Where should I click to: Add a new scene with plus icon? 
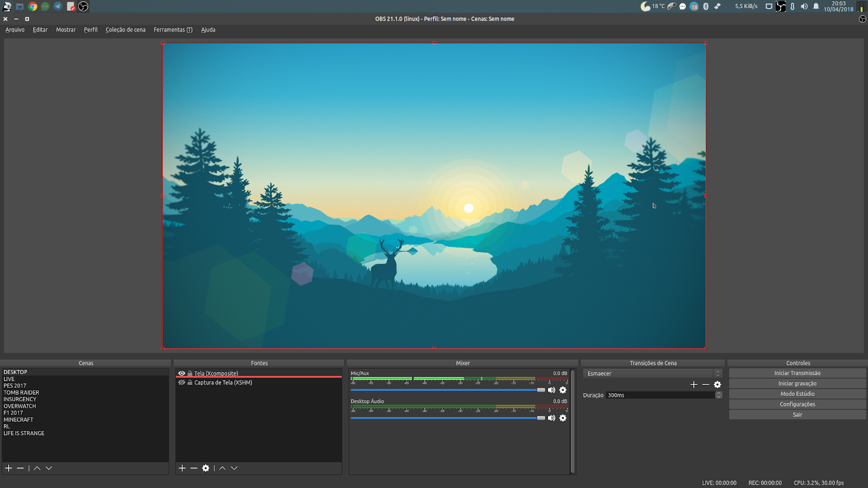coord(9,468)
